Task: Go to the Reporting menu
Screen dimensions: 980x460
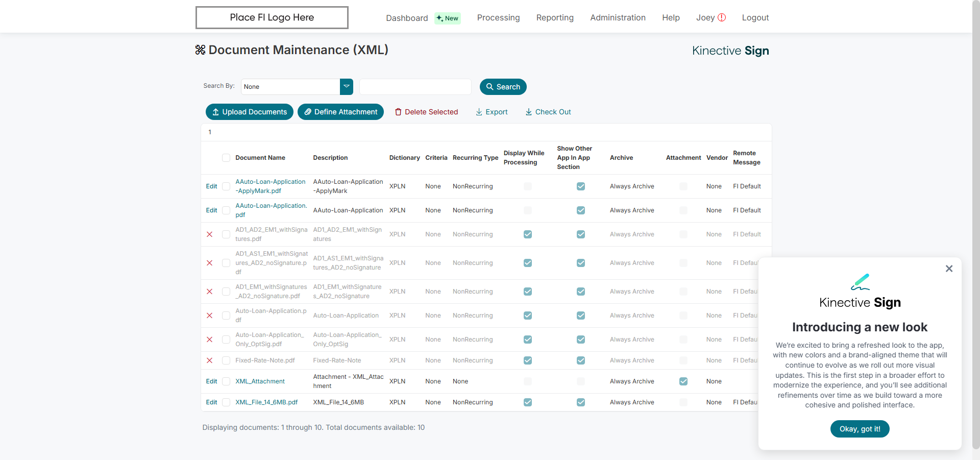Action: (555, 17)
